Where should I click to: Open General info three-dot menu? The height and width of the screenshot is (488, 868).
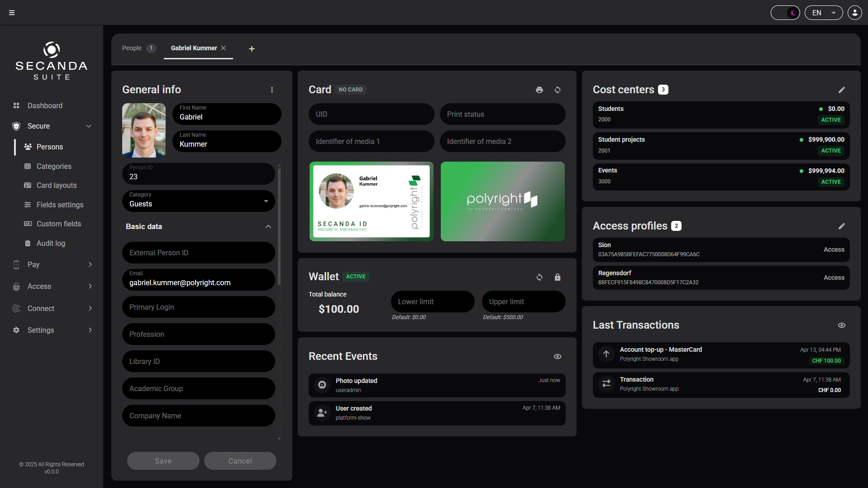click(272, 90)
